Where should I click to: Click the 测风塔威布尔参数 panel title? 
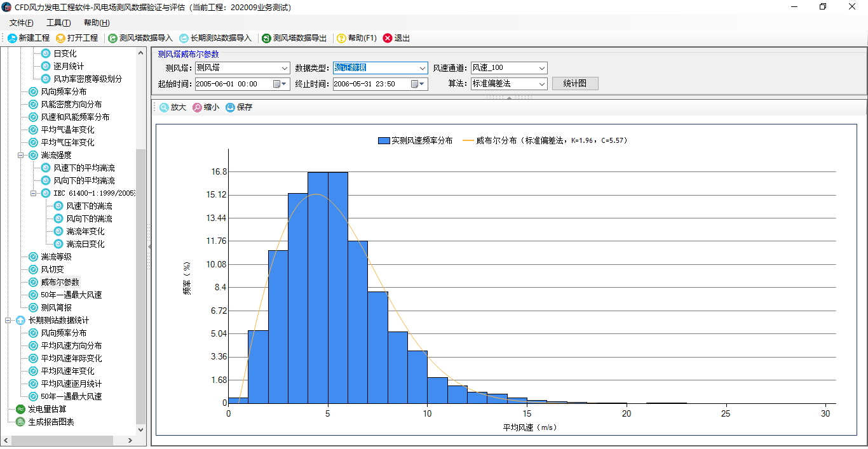click(188, 55)
